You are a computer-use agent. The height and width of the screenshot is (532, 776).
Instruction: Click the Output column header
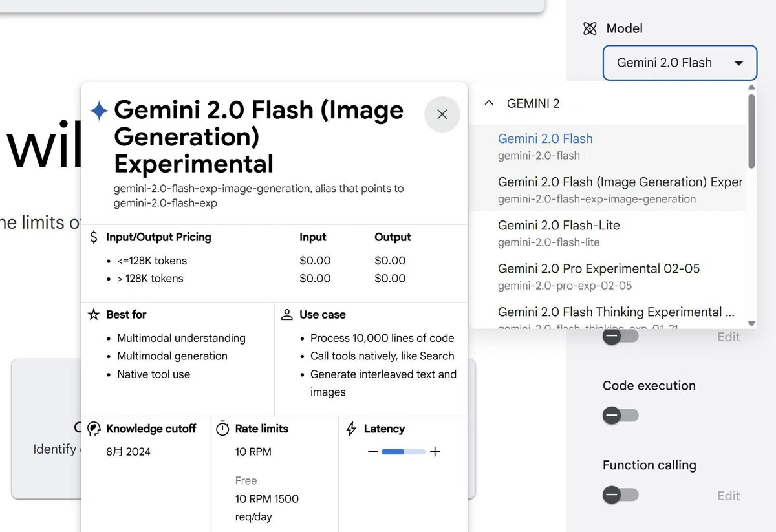393,237
